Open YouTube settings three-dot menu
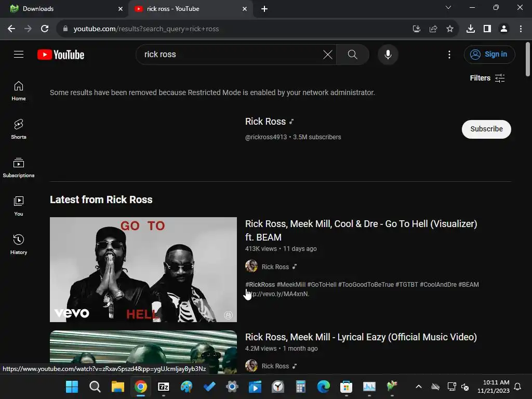Screen dimensions: 532x399 click(x=449, y=54)
